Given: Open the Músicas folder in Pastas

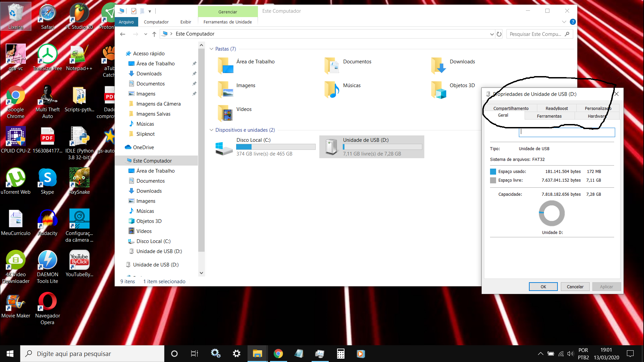Looking at the screenshot, I should click(343, 89).
